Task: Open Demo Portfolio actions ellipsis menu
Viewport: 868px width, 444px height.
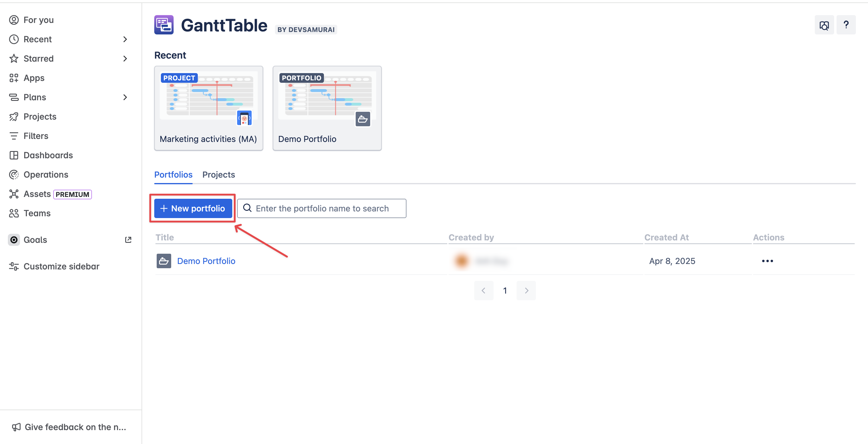Action: 767,261
